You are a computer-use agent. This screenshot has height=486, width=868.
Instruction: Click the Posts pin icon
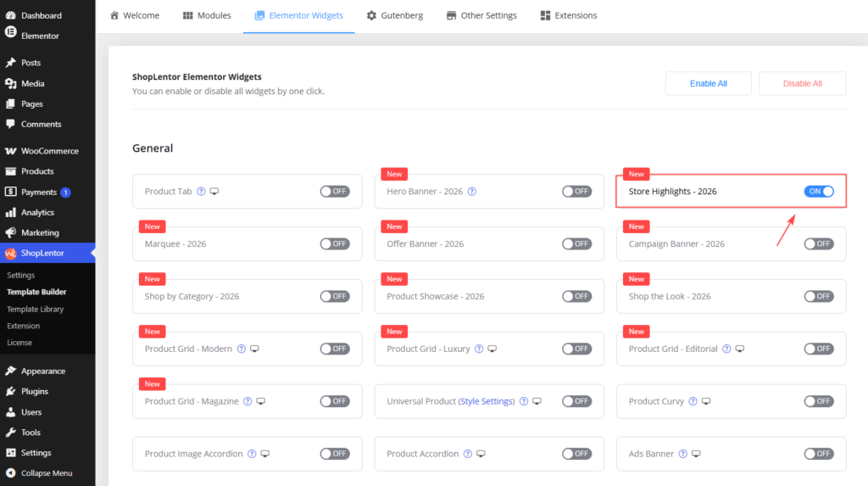[10, 63]
